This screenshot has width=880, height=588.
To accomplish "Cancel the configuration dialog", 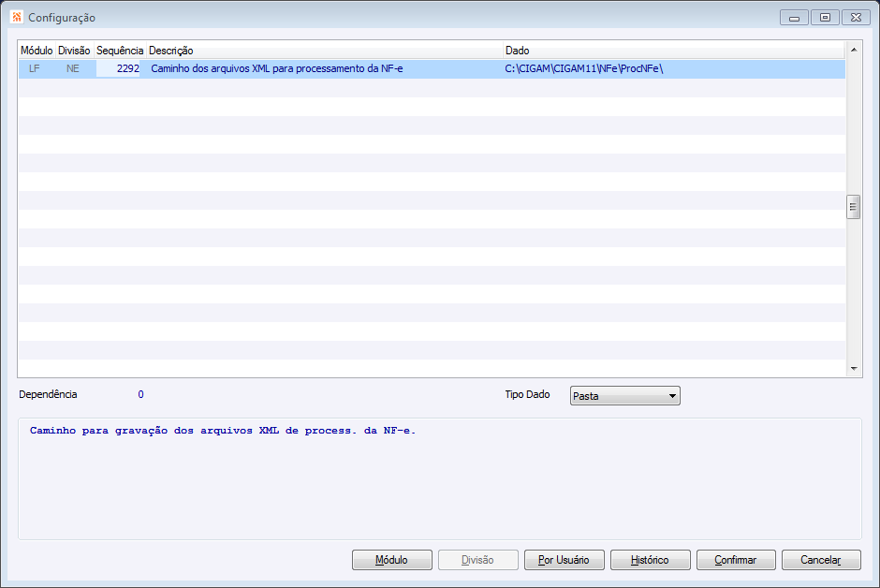I will pyautogui.click(x=821, y=559).
